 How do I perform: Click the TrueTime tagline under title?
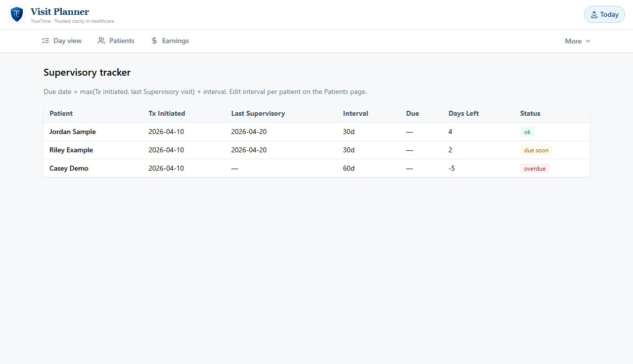pos(72,21)
